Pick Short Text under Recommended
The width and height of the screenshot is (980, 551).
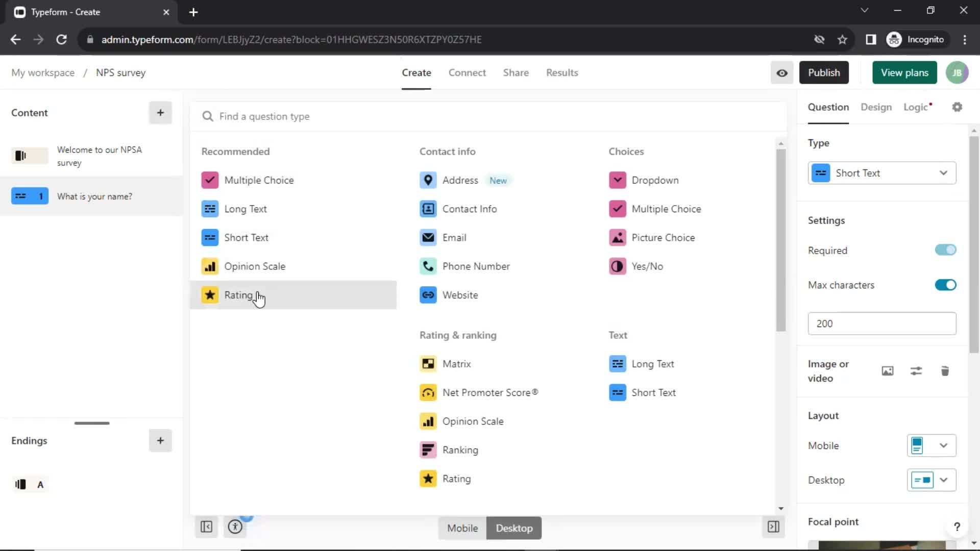235,237
